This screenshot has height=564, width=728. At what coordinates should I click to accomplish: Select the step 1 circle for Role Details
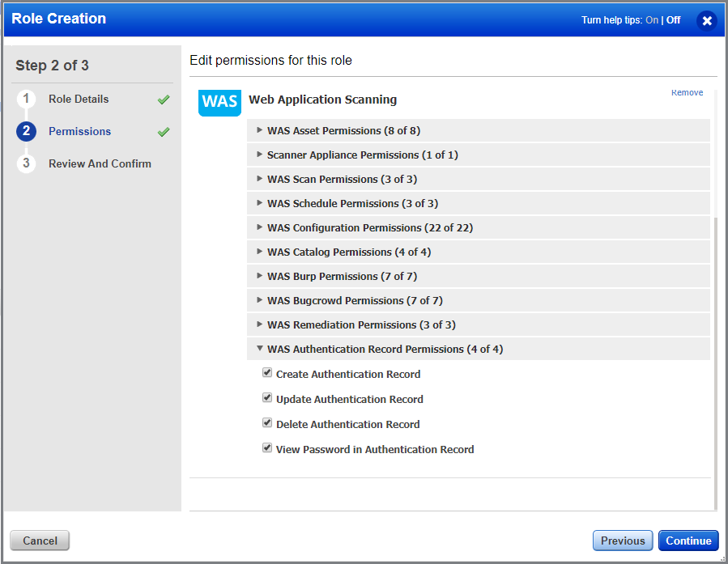pos(27,98)
